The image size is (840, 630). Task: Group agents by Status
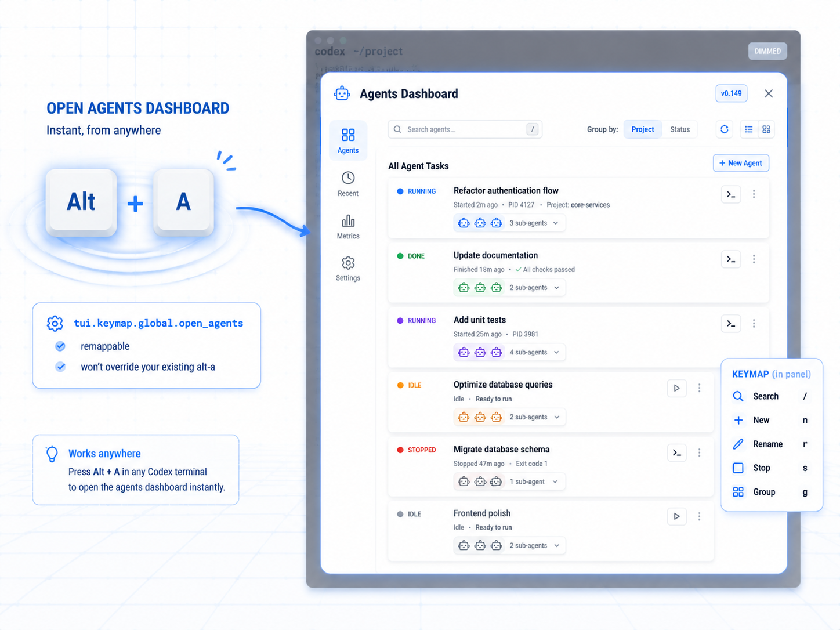click(680, 129)
